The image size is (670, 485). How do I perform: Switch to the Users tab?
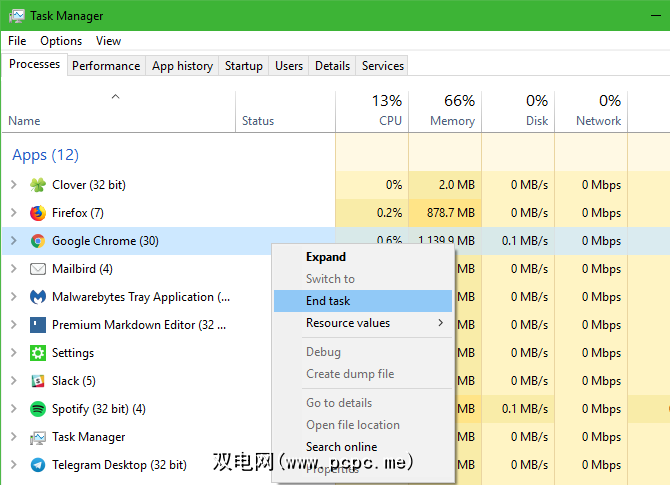289,66
